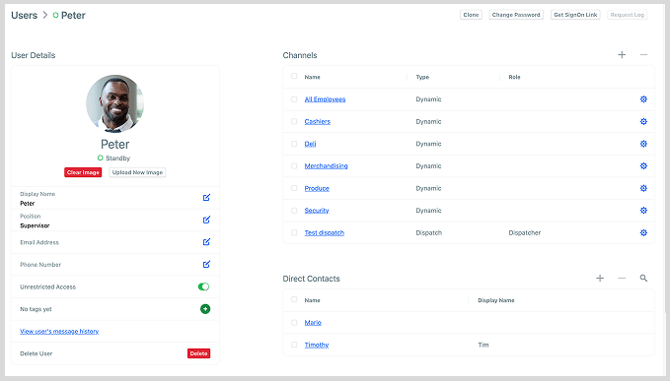Screen dimensions: 670x381
Task: Click the Supervisor position value
Action: point(35,226)
